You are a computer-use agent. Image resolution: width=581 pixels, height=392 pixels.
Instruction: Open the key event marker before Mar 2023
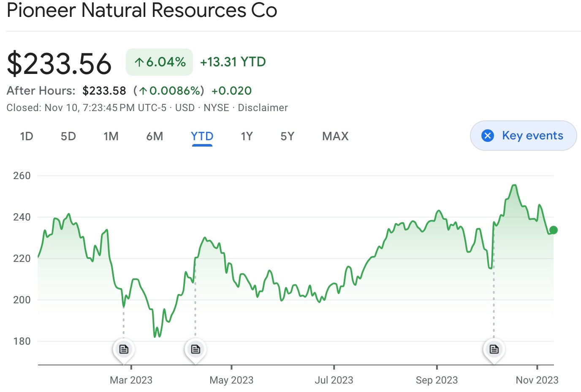coord(124,349)
